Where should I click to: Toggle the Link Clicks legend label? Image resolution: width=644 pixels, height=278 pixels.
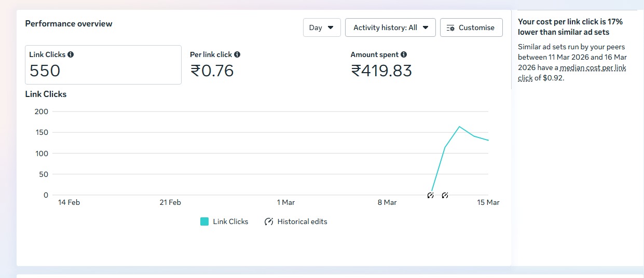tap(230, 221)
